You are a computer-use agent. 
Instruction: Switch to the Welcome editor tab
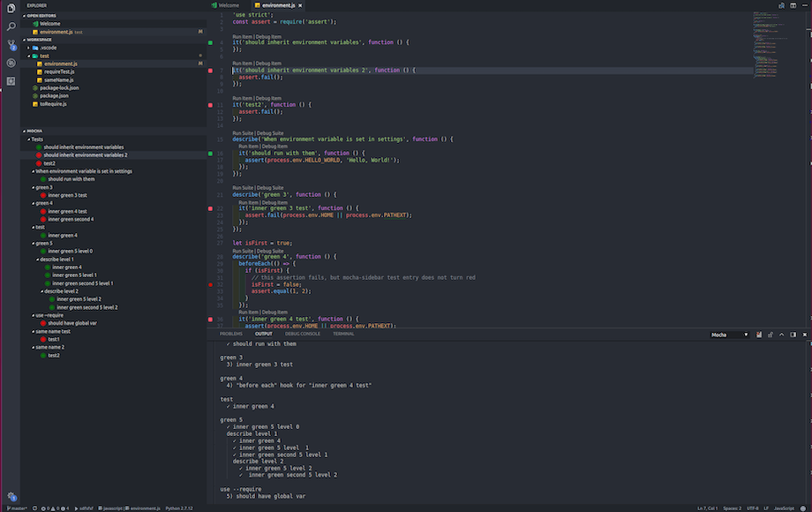(x=229, y=5)
